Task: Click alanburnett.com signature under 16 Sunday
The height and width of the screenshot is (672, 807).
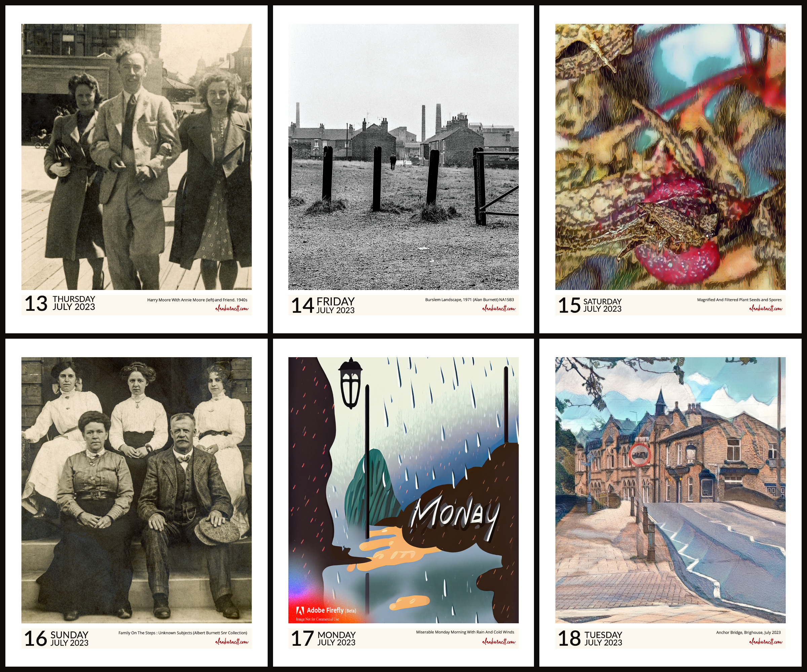Action: point(232,641)
